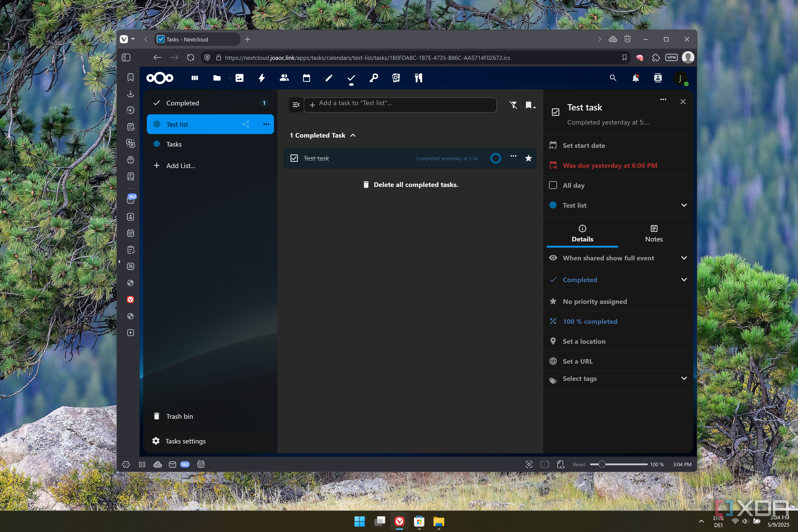798x532 pixels.
Task: Toggle the app navigation collapse icon
Action: pos(296,105)
